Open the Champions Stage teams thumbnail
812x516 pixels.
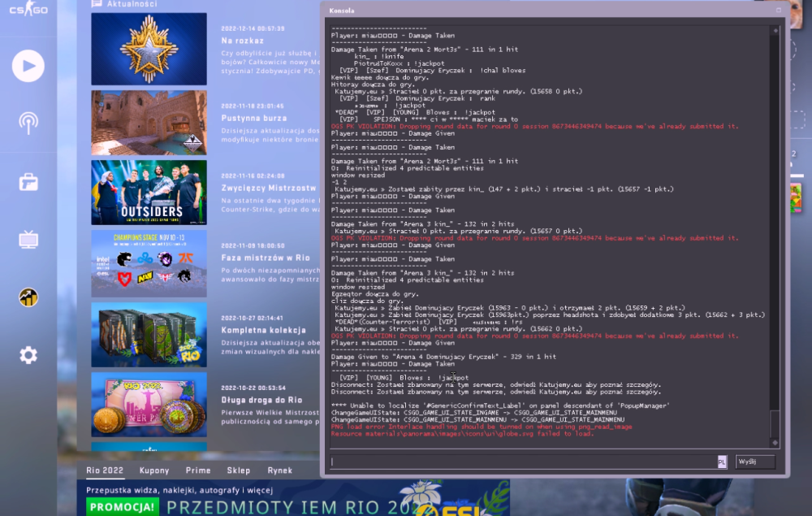click(x=149, y=264)
